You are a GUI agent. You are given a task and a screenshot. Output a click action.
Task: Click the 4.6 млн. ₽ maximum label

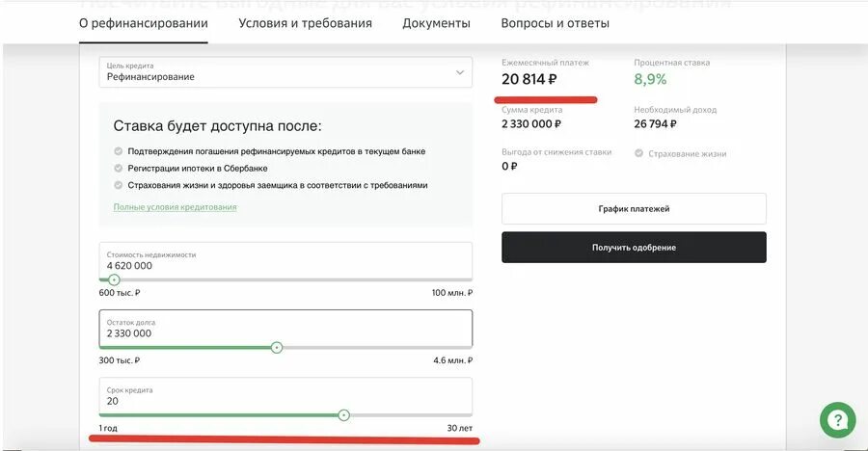click(x=453, y=360)
